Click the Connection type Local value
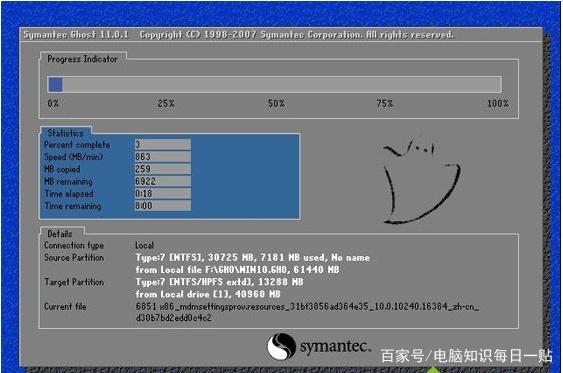The height and width of the screenshot is (373, 563). click(144, 245)
